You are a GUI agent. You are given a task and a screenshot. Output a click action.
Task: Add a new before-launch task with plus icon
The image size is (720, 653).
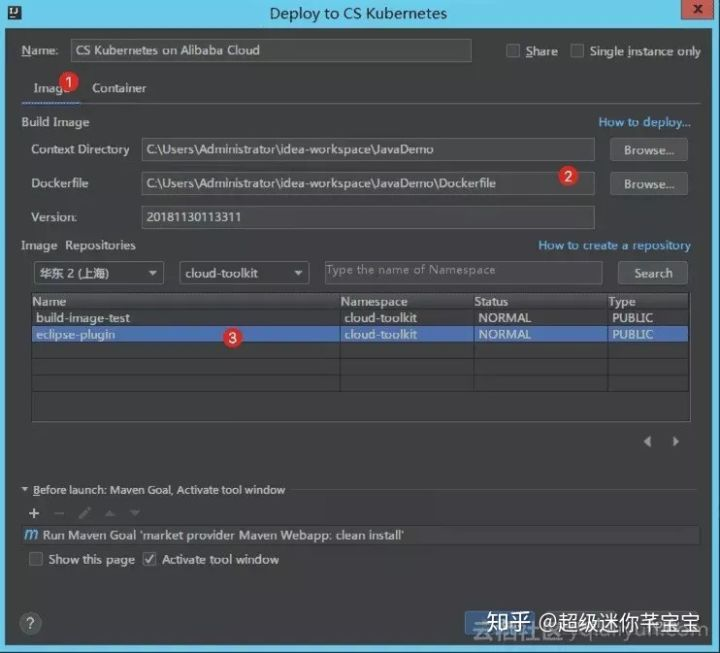34,513
